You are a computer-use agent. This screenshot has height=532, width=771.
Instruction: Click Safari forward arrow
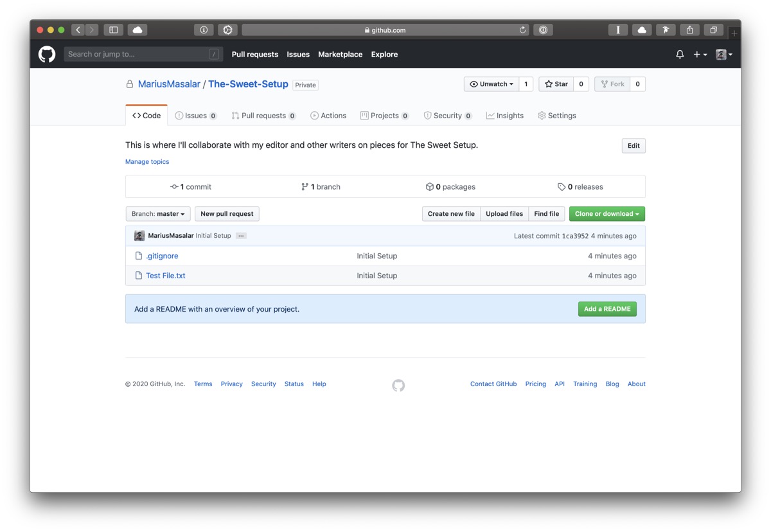pos(92,30)
